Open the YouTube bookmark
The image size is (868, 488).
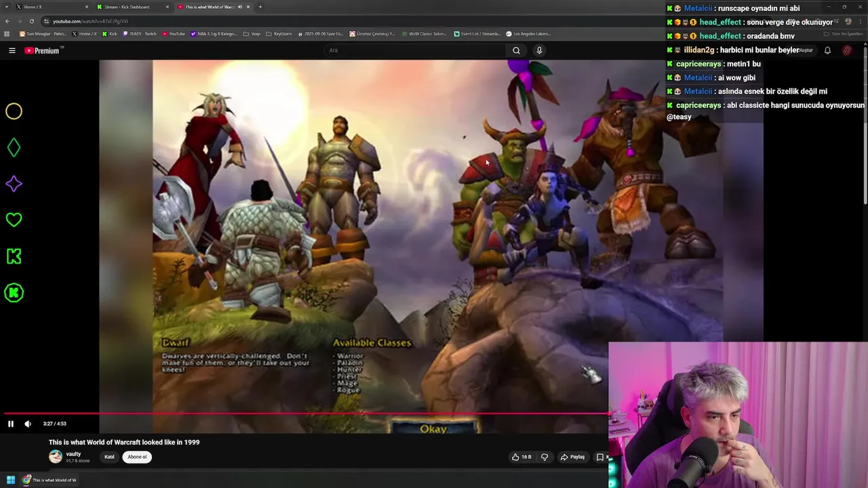tap(174, 34)
